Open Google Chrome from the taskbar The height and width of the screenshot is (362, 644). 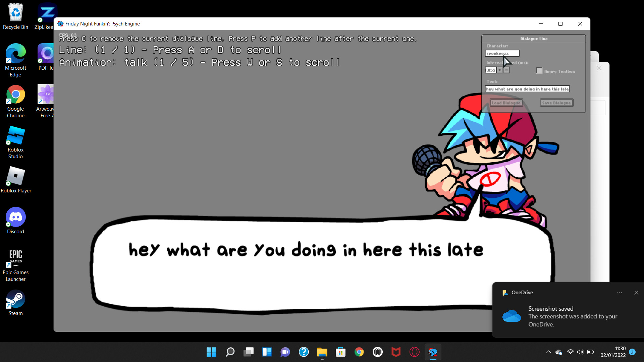[359, 352]
